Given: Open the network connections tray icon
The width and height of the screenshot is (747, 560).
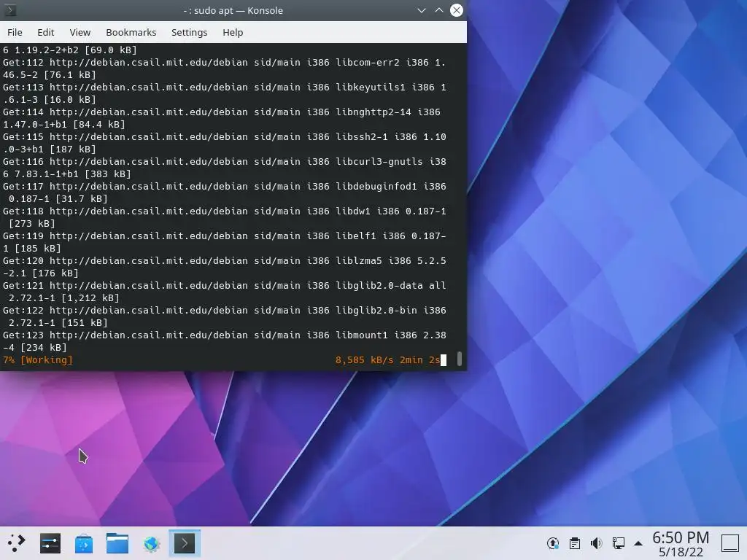Looking at the screenshot, I should pyautogui.click(x=619, y=543).
